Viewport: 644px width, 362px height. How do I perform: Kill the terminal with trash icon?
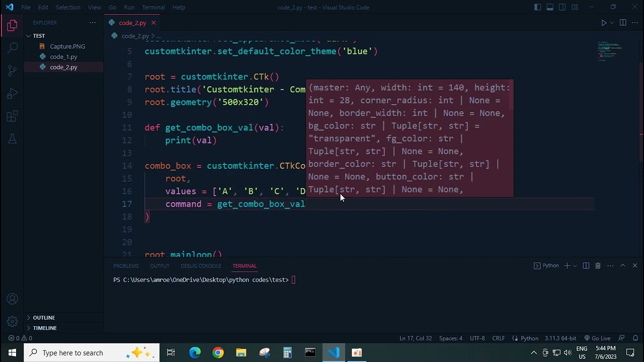[x=598, y=265]
